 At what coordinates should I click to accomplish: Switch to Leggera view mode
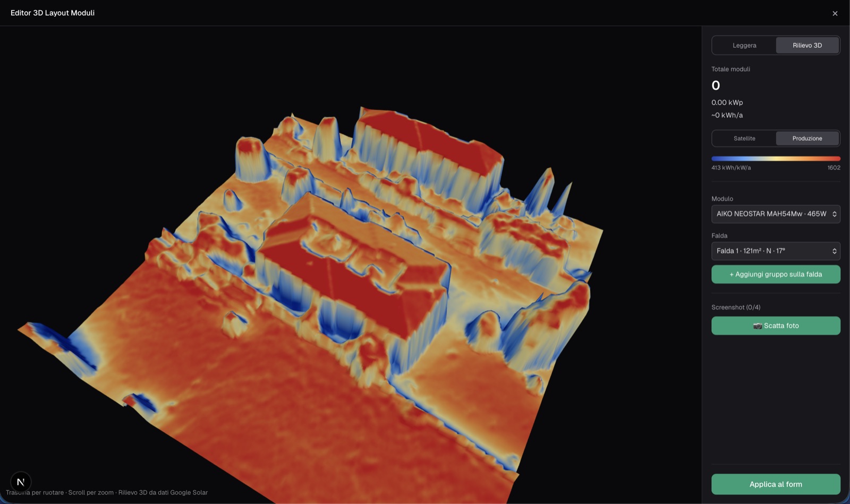(x=744, y=45)
